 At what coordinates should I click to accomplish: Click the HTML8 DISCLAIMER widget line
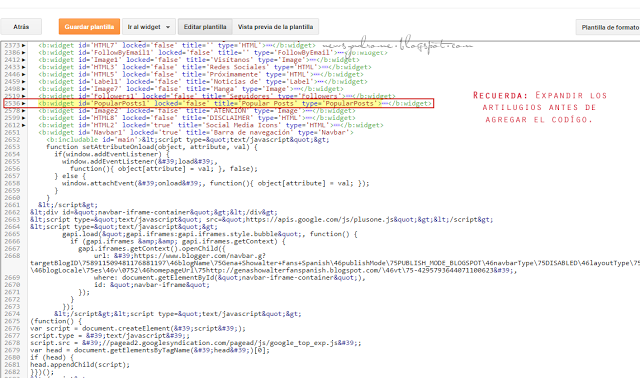tap(197, 118)
